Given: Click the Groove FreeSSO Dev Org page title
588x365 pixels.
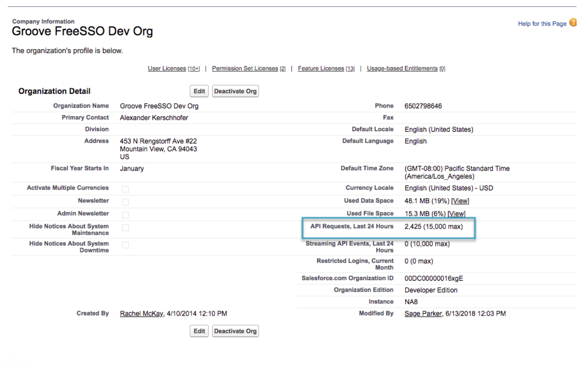Looking at the screenshot, I should tap(82, 31).
